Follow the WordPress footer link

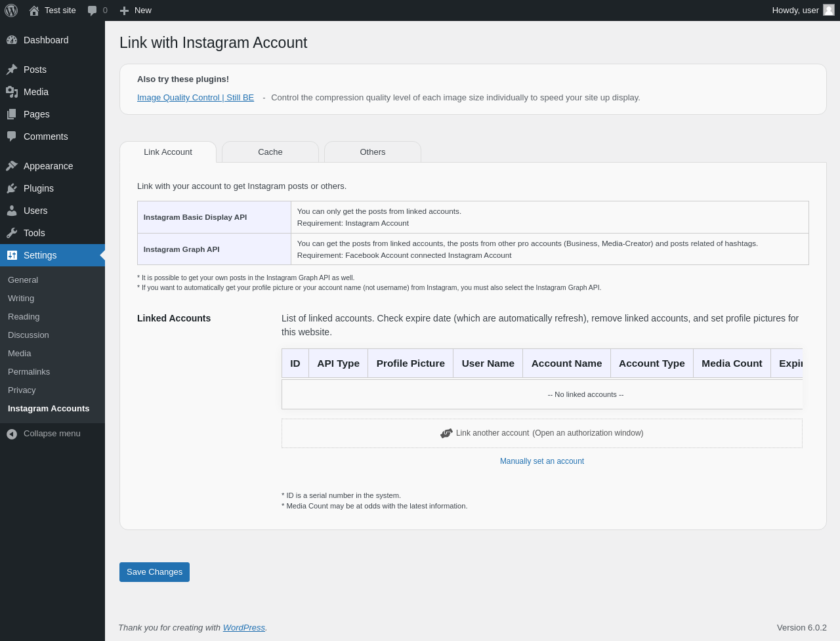click(x=244, y=628)
